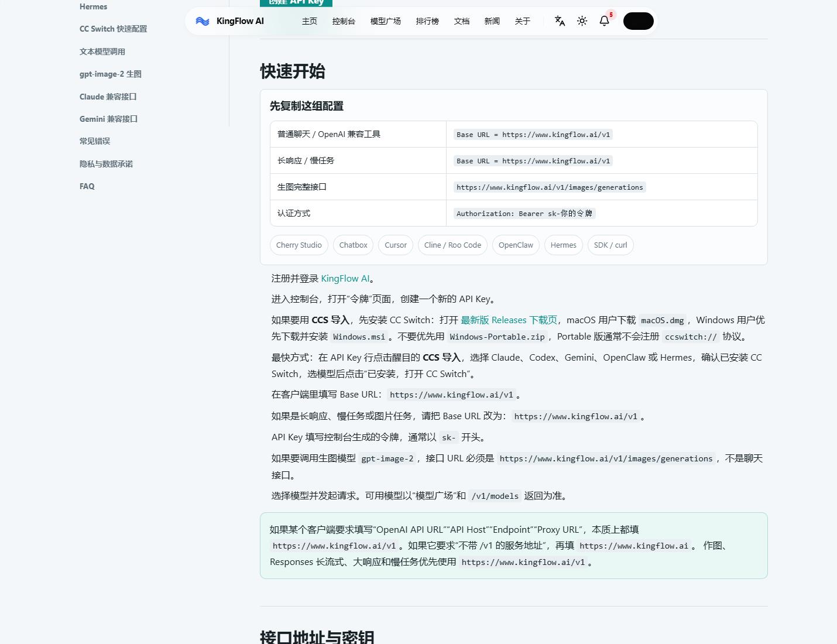Click the Windows-Portable.zip code text
Screen dimensions: 837x644
(497, 337)
